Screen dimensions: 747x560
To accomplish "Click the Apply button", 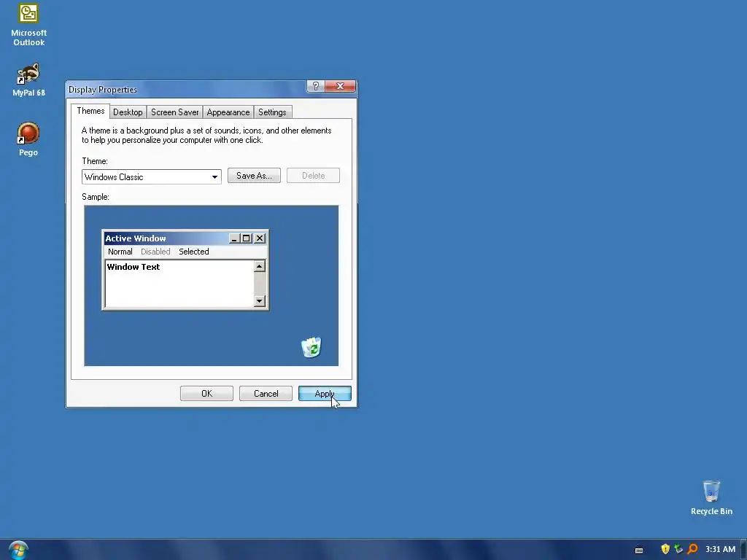I will [325, 394].
